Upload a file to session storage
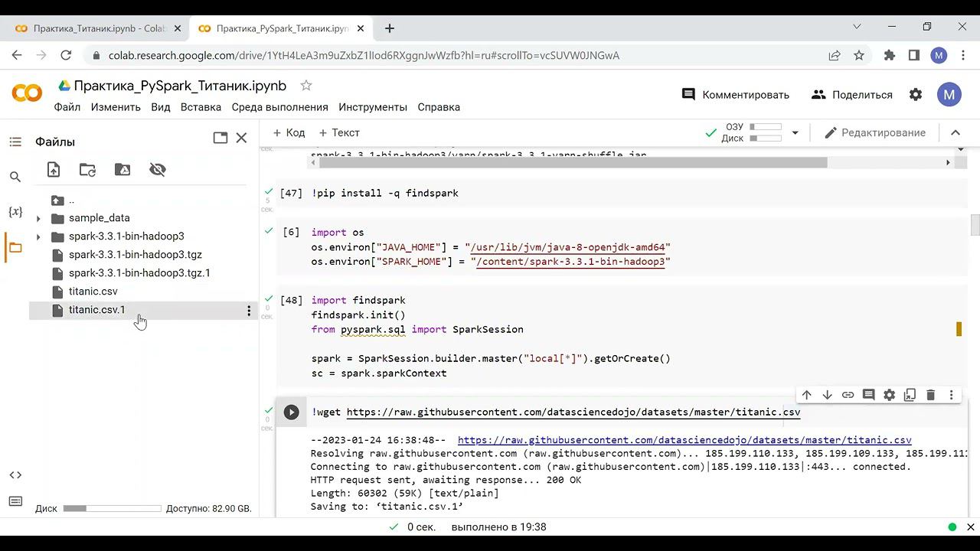The height and width of the screenshot is (551, 980). 53,170
